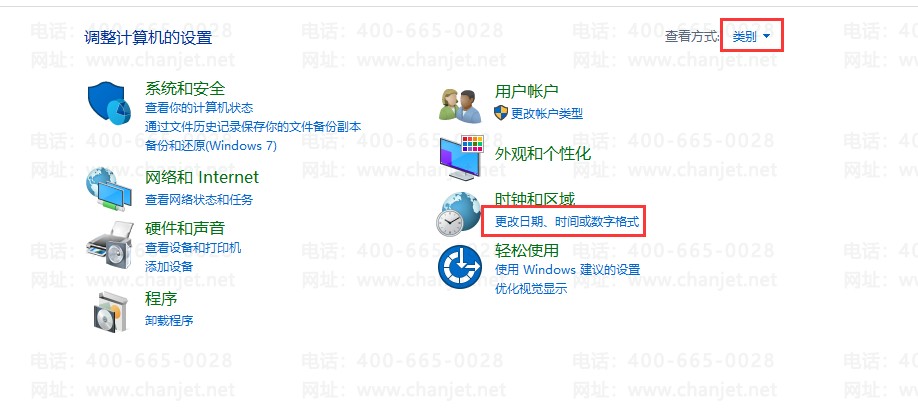Click the User Accounts people icon
Image resolution: width=918 pixels, height=411 pixels.
(x=460, y=105)
